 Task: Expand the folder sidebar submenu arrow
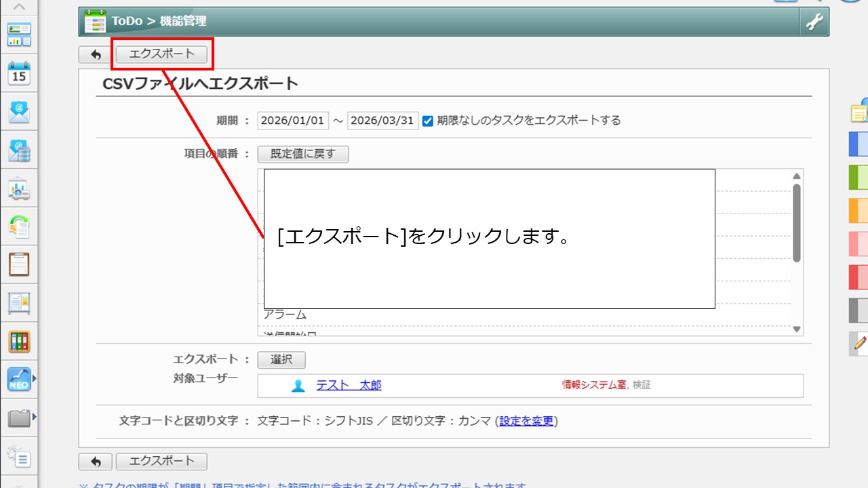pos(35,416)
